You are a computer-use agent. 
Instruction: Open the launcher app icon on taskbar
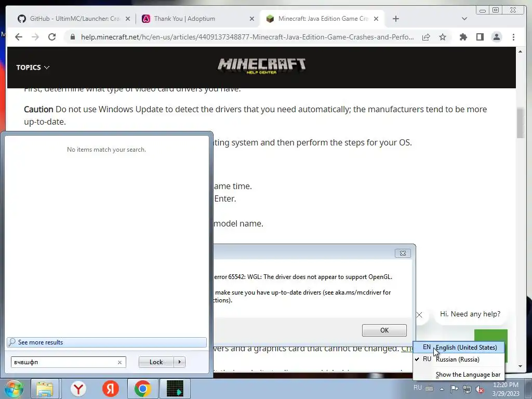(x=175, y=389)
